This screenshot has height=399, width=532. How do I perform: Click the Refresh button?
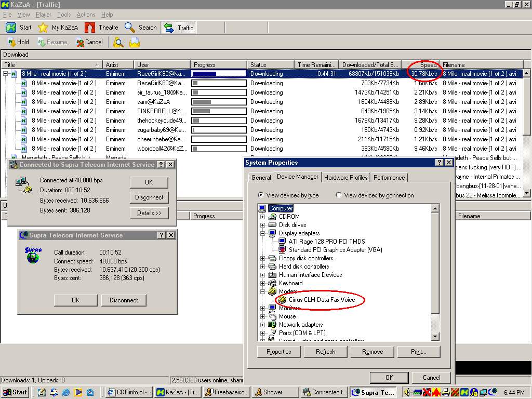[326, 352]
